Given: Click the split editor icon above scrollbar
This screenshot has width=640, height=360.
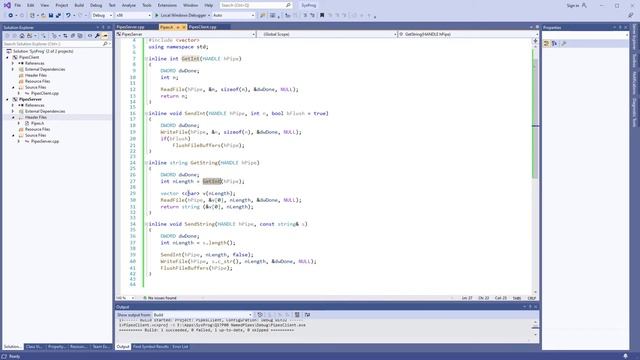Looking at the screenshot, I should (x=536, y=40).
